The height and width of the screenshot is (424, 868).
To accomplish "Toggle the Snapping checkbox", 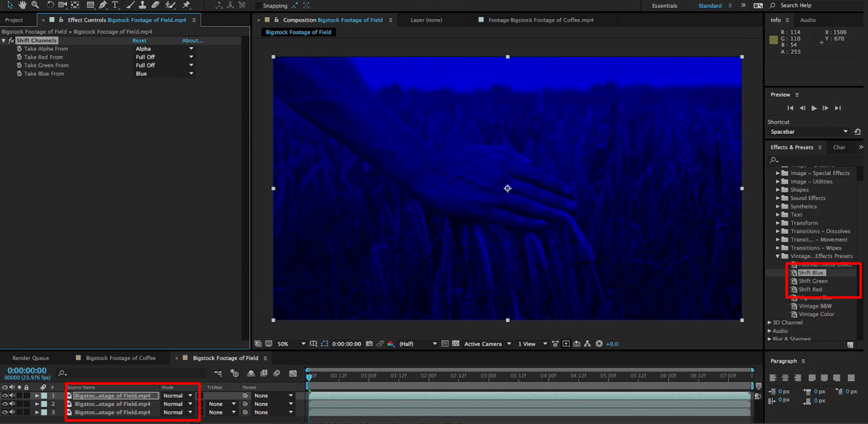I will (258, 6).
